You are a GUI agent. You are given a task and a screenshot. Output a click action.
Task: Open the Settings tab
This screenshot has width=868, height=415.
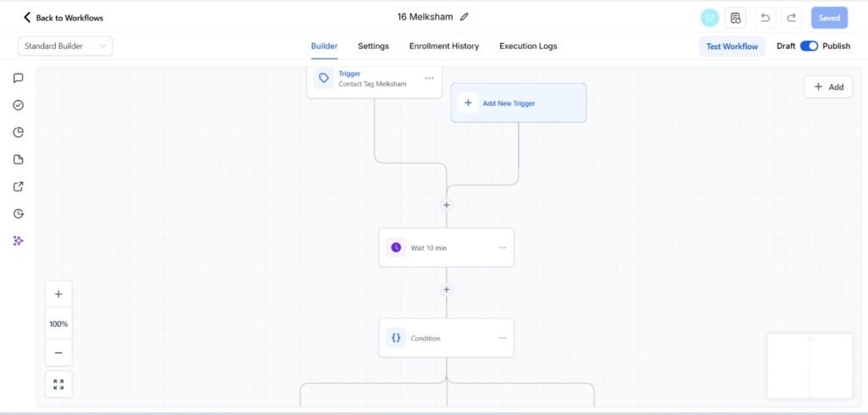point(373,47)
